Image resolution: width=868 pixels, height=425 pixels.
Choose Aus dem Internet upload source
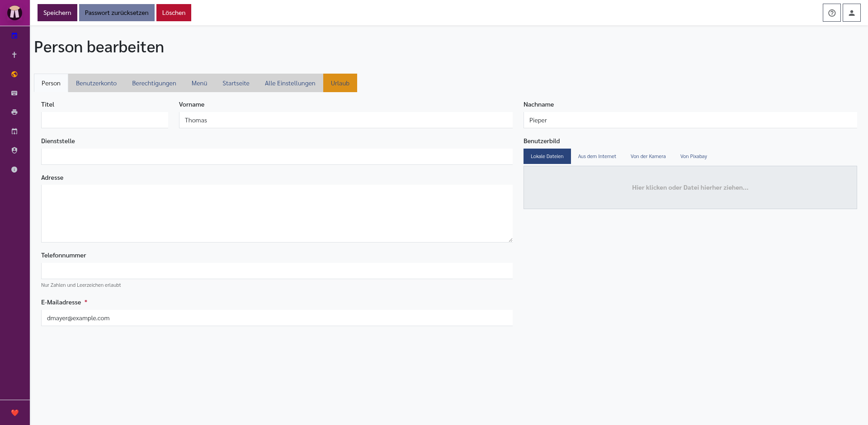(597, 156)
